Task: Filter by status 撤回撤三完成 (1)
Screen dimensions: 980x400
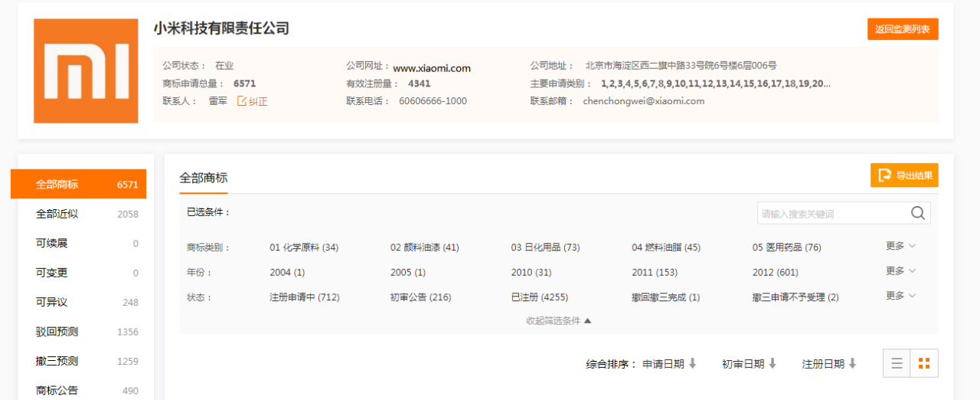Action: [666, 297]
